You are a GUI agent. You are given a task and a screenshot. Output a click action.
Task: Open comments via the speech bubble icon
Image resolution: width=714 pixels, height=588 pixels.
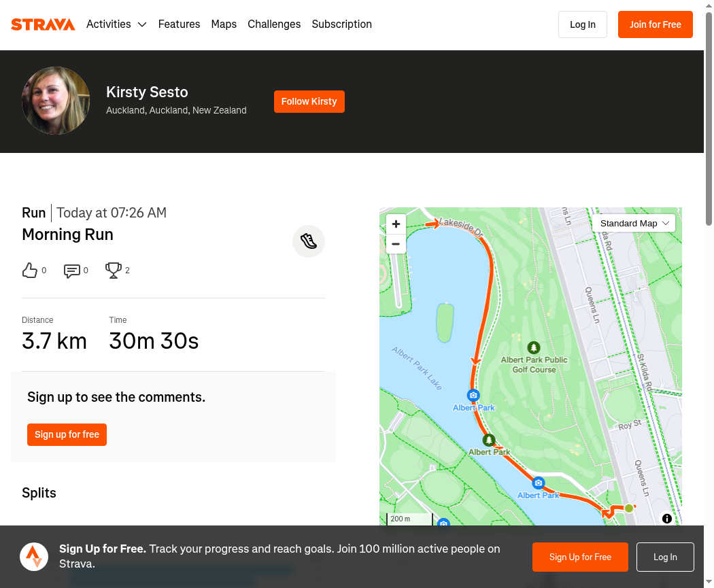coord(72,271)
